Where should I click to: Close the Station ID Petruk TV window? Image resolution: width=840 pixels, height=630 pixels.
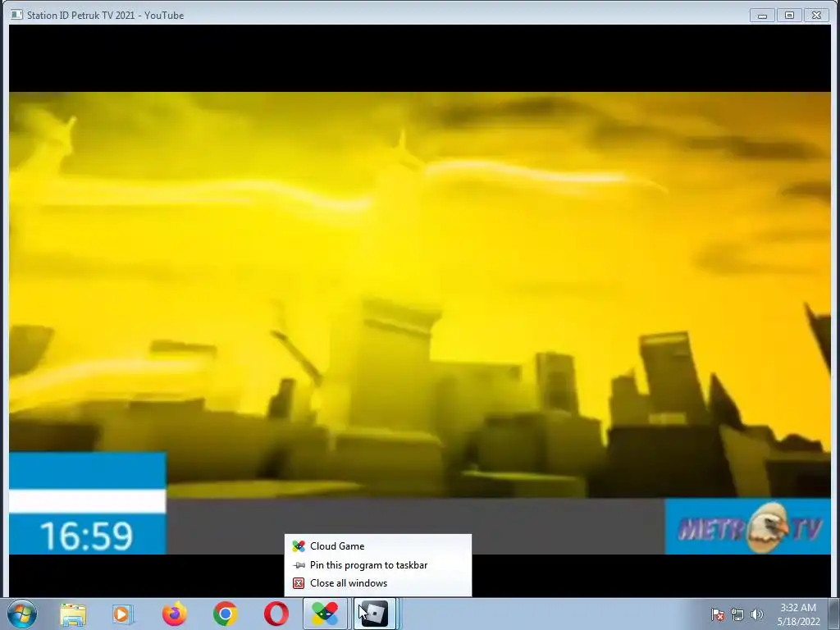pyautogui.click(x=816, y=16)
